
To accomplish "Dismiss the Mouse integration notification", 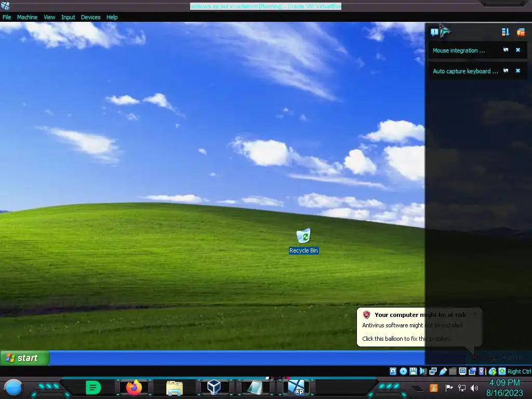I will [518, 50].
